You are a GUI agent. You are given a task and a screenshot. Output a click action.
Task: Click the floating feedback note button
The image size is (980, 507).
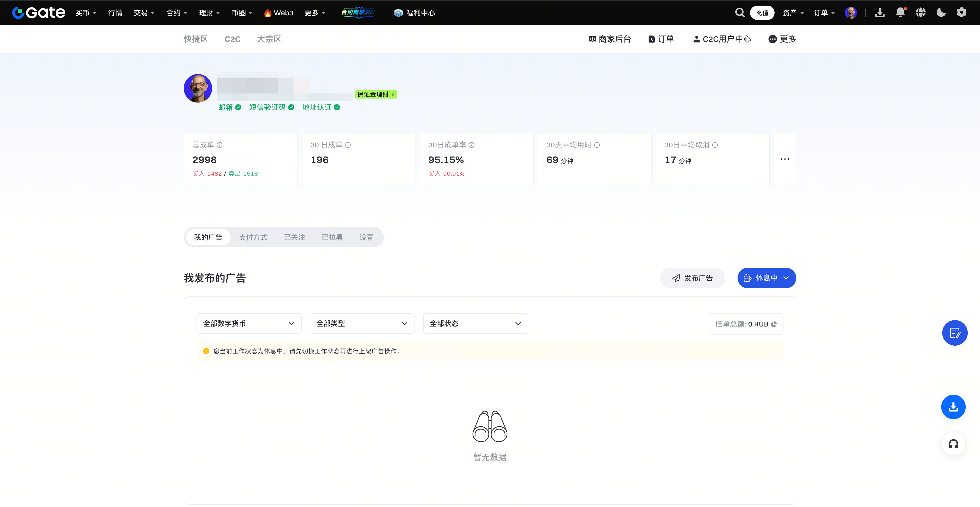(x=954, y=333)
